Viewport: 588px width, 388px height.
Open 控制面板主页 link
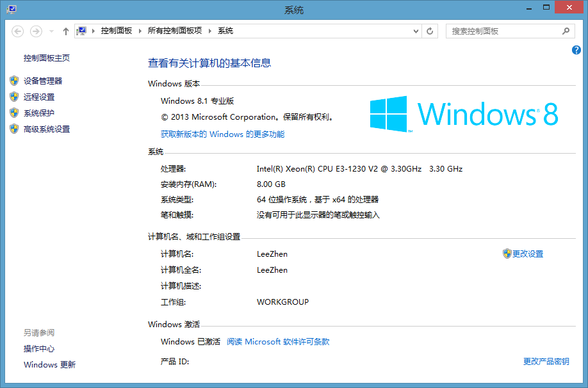[x=47, y=58]
